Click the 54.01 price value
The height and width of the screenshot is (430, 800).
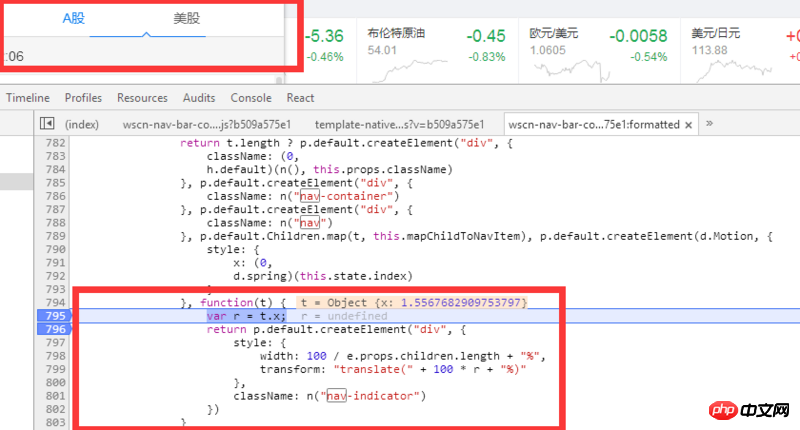(382, 50)
